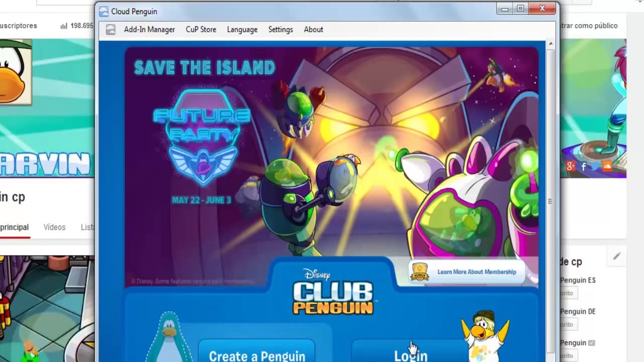
Task: Open the Add-In Manager menu
Action: coord(149,30)
